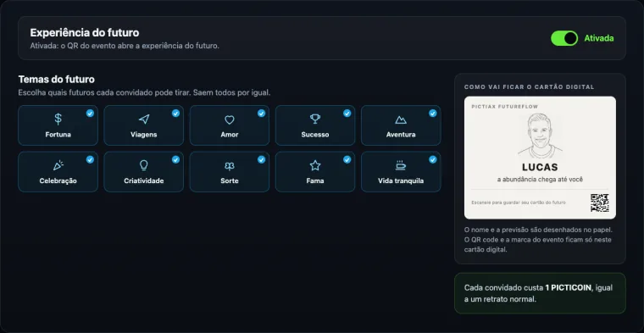
Task: Click the 'a abundância chega até você' prediction
Action: pyautogui.click(x=540, y=180)
